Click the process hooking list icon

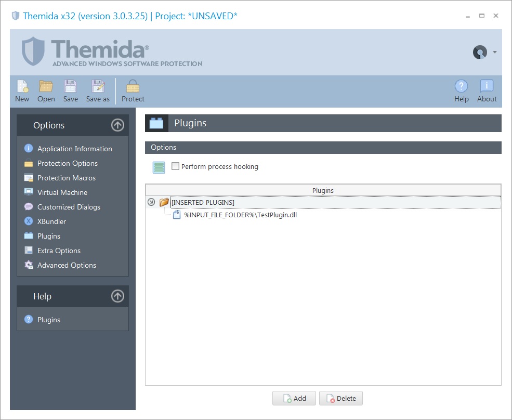[x=159, y=167]
